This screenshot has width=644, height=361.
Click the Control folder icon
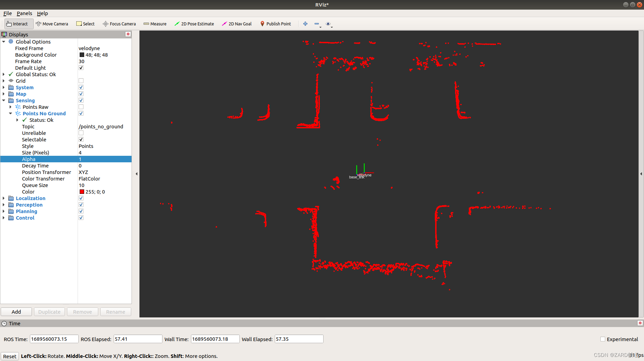pyautogui.click(x=11, y=218)
